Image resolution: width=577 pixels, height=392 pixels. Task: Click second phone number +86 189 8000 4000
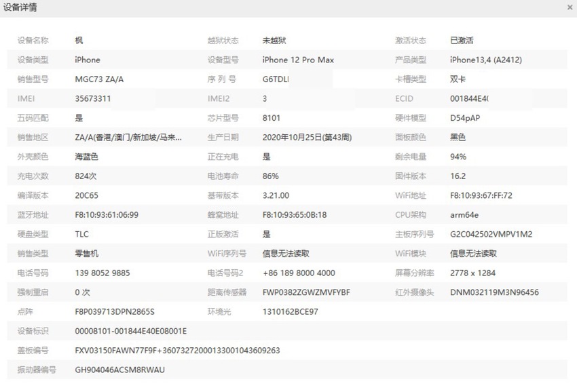tap(299, 273)
